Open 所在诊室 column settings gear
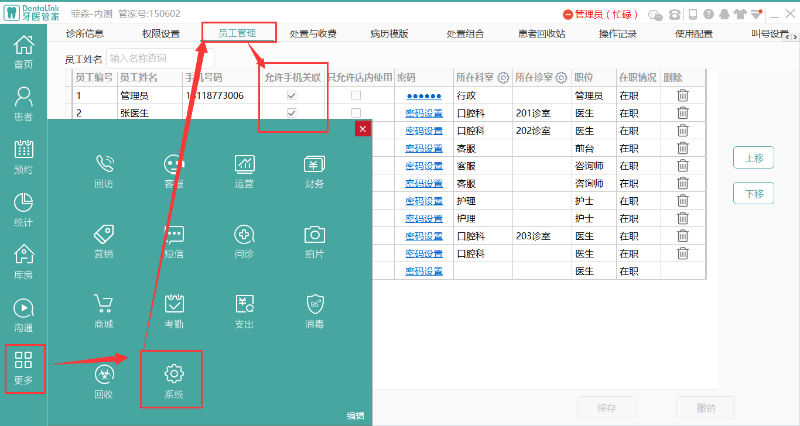Viewport: 800px width, 426px height. pyautogui.click(x=562, y=78)
